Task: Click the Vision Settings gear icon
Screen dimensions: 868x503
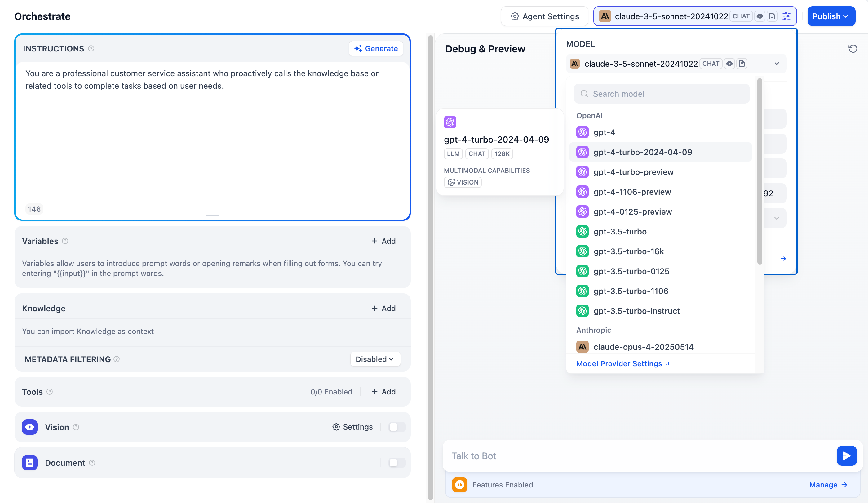Action: pos(336,427)
